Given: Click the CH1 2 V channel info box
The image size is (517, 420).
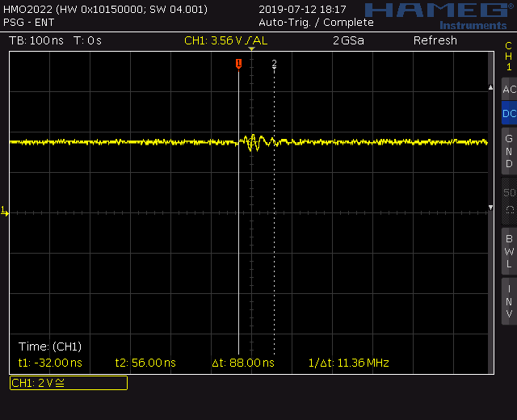Looking at the screenshot, I should click(x=69, y=383).
